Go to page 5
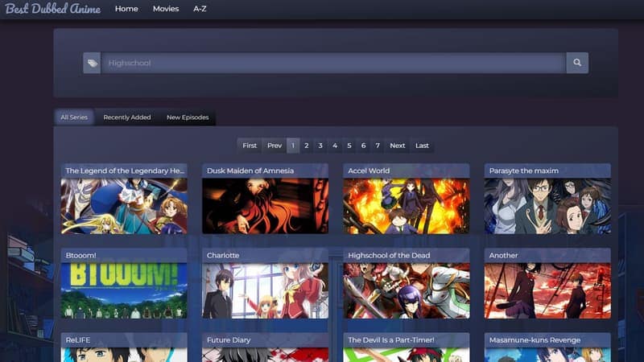This screenshot has height=362, width=644. [349, 146]
